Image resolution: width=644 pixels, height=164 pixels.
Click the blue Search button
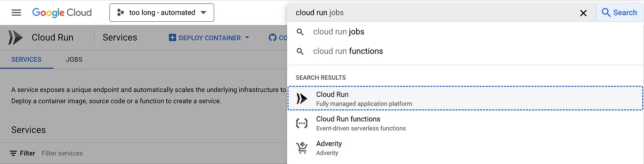619,12
